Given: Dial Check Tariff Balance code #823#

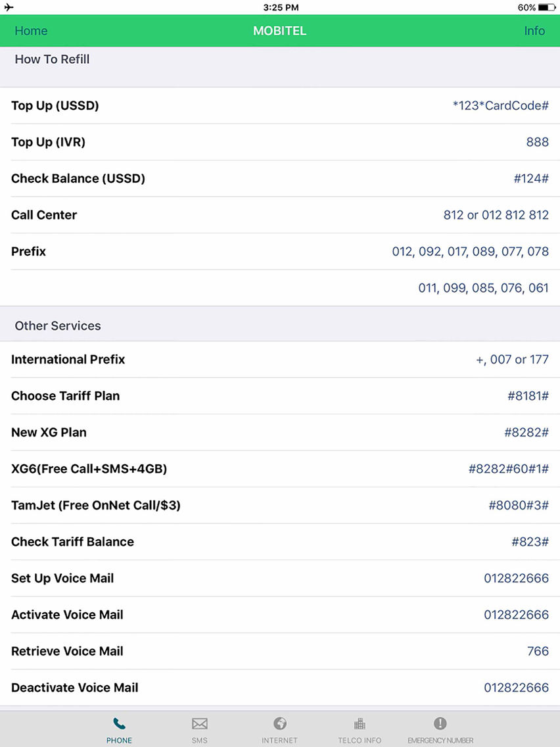Looking at the screenshot, I should coord(530,542).
